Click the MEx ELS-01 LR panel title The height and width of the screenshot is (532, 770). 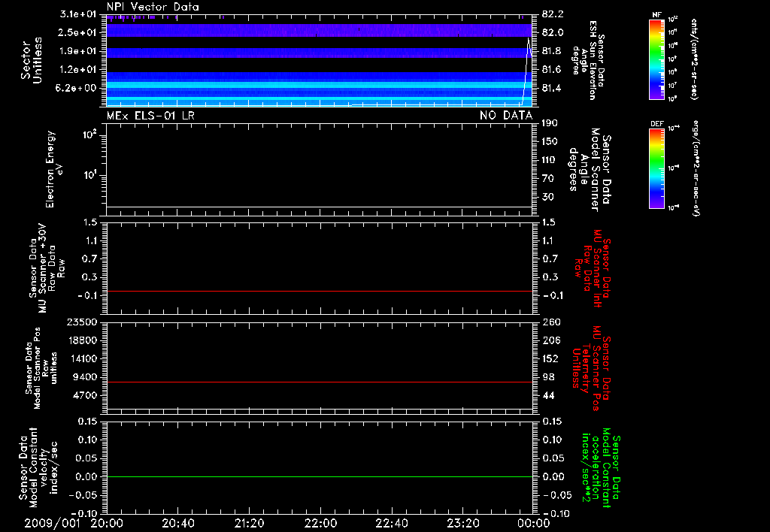coord(150,115)
